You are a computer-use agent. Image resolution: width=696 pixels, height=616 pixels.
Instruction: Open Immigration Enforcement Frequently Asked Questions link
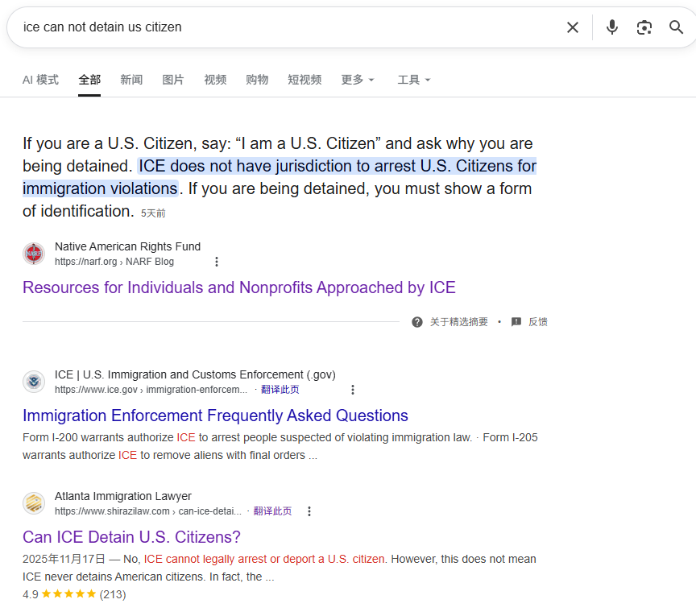(x=215, y=415)
